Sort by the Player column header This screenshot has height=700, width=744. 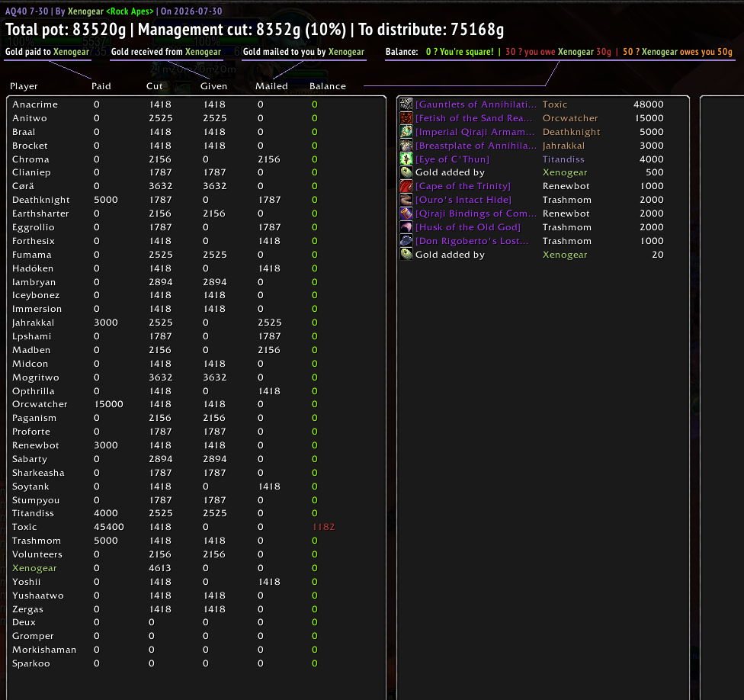click(24, 86)
